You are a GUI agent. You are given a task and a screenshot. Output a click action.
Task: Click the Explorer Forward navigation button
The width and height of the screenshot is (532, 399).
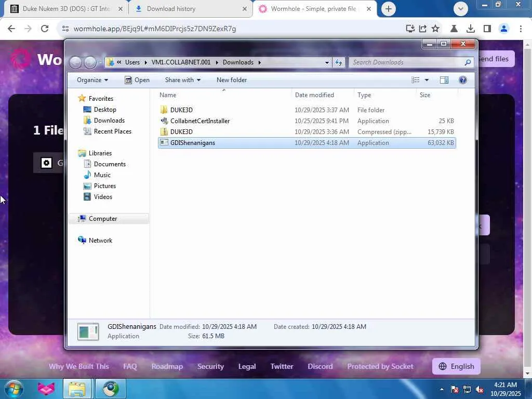tap(90, 62)
